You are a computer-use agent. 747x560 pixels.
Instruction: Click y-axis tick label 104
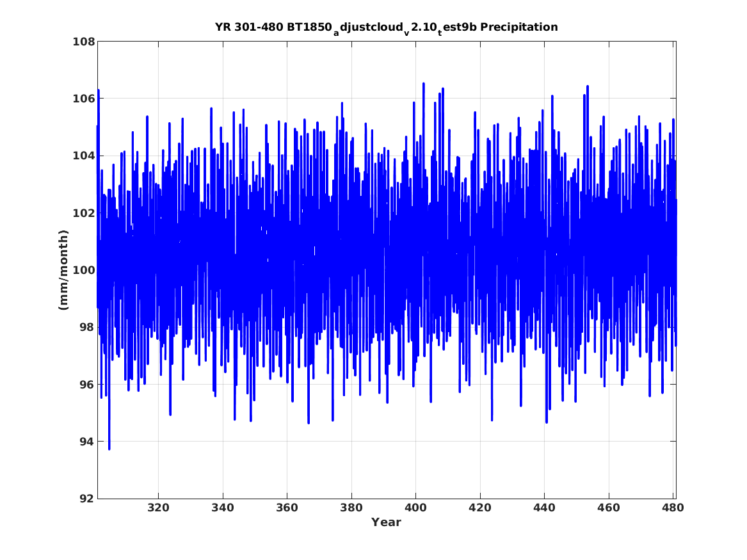83,156
